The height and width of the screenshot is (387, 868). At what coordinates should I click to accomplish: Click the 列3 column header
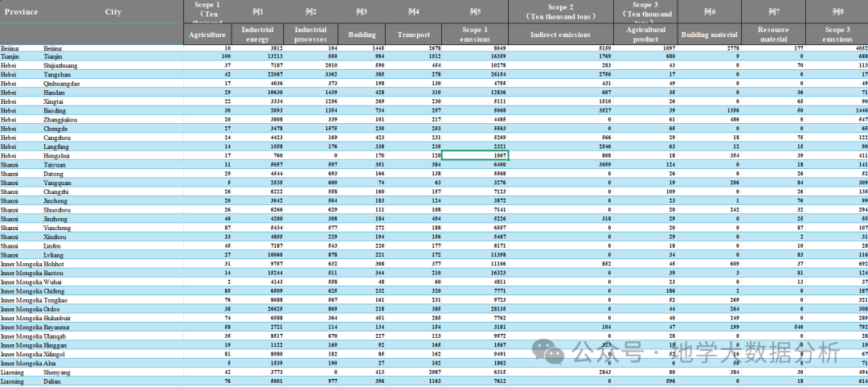tap(362, 11)
